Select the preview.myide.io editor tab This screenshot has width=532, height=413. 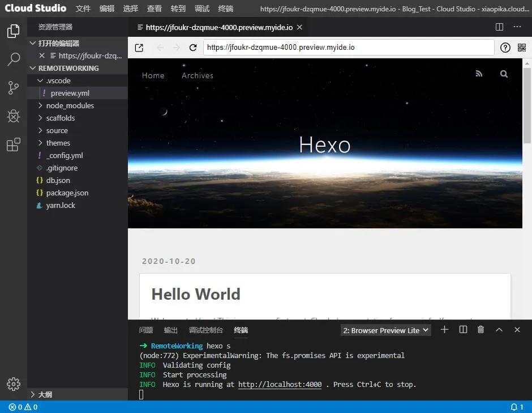click(219, 27)
